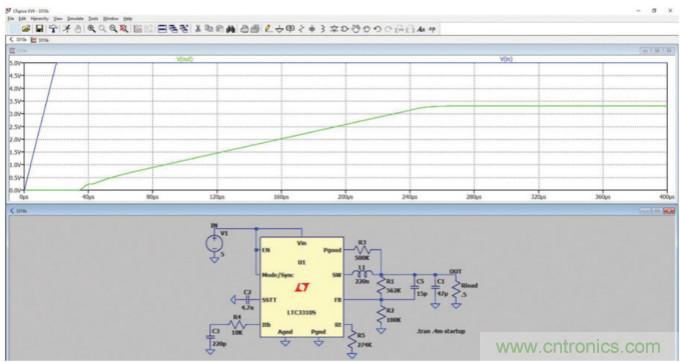Open the Tools menu

(x=93, y=19)
